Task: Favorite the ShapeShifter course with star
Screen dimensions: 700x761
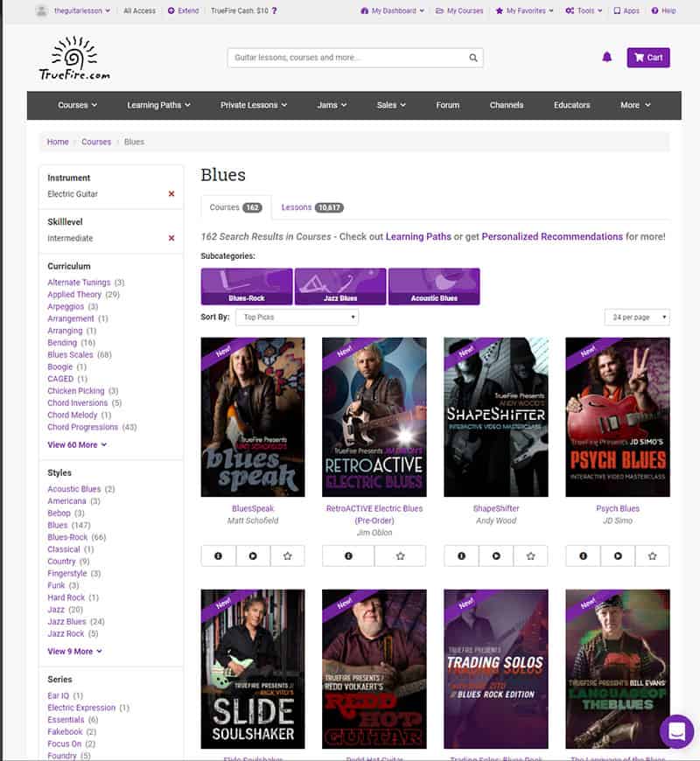Action: point(530,555)
